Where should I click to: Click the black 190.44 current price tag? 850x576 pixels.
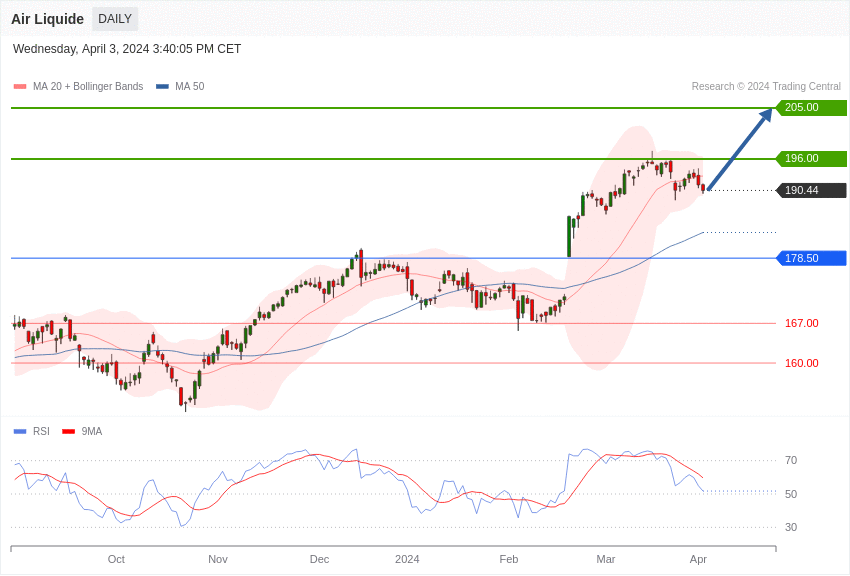pyautogui.click(x=811, y=191)
